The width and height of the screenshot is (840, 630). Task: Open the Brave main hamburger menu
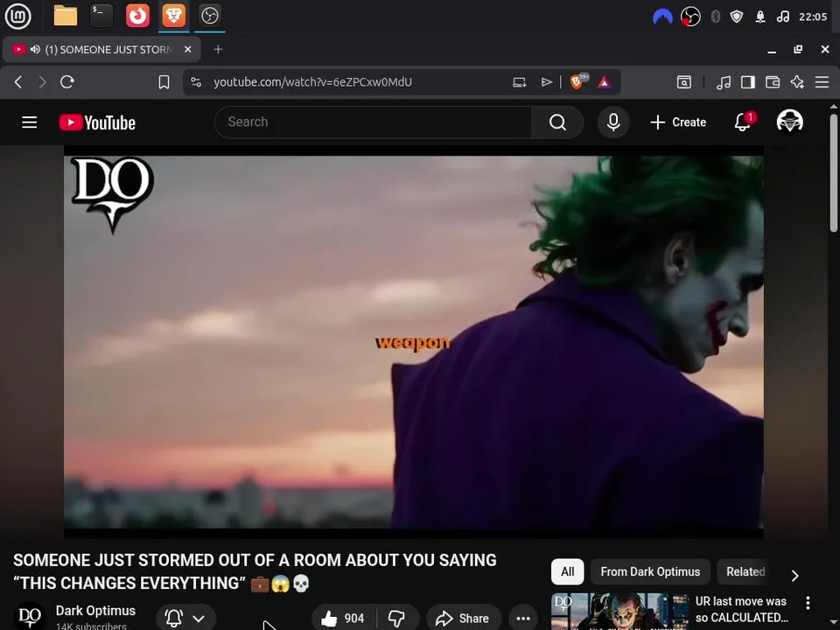tap(822, 82)
